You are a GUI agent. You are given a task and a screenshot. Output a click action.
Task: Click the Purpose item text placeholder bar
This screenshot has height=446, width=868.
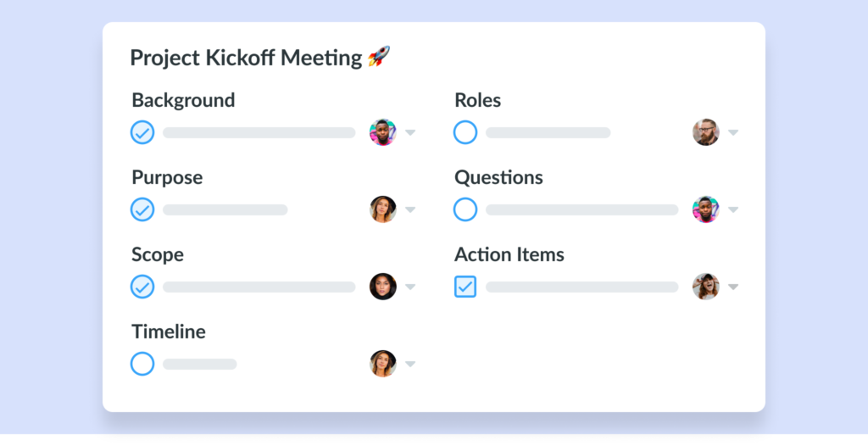click(225, 209)
